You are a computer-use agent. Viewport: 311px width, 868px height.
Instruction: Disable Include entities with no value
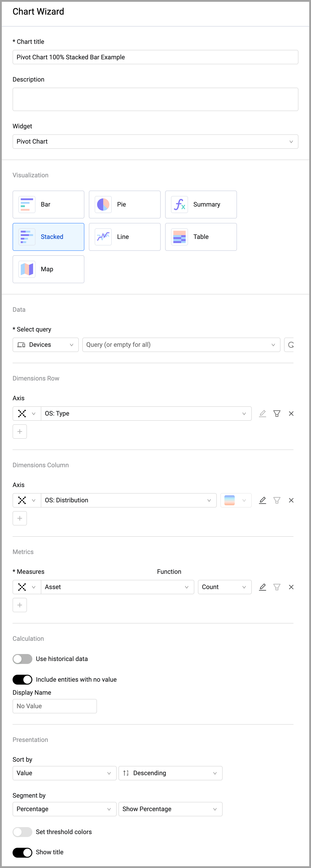(22, 680)
